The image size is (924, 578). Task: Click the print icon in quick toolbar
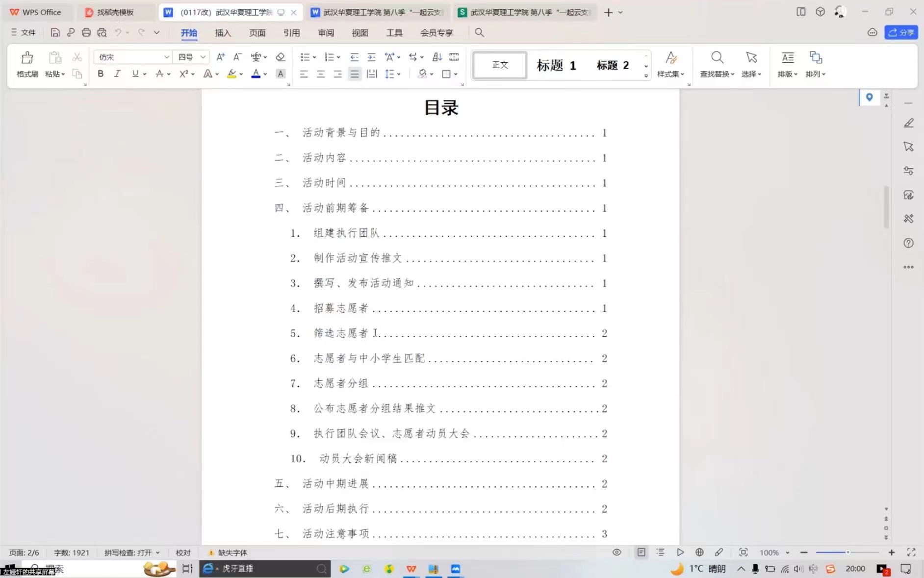[x=86, y=33]
